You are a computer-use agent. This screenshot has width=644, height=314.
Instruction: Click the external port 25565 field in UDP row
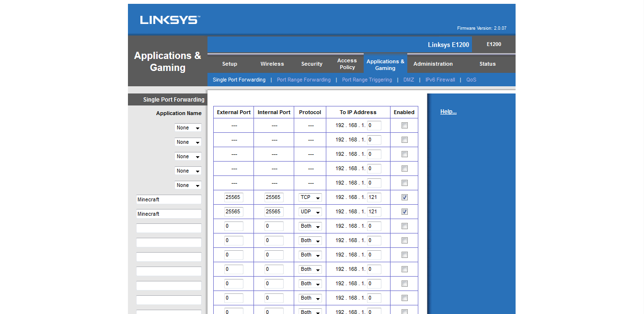234,211
